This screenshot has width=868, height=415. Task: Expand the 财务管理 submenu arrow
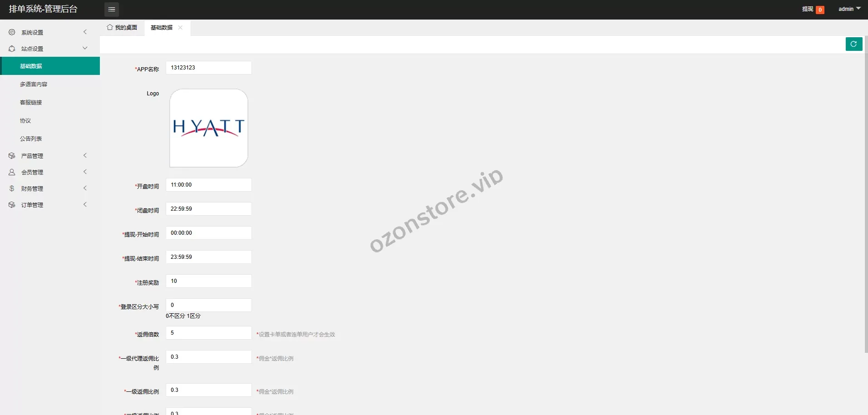click(x=85, y=188)
